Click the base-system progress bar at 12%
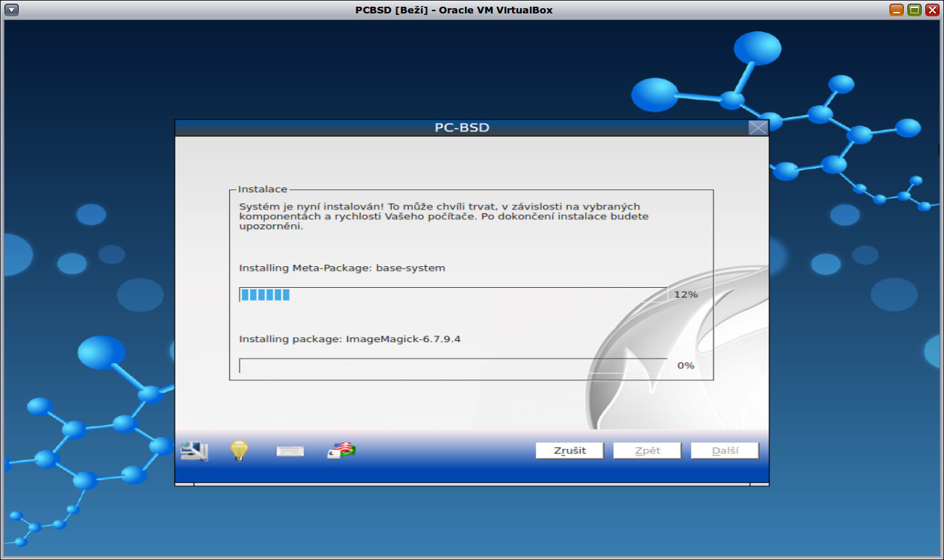The width and height of the screenshot is (944, 560). (x=452, y=294)
